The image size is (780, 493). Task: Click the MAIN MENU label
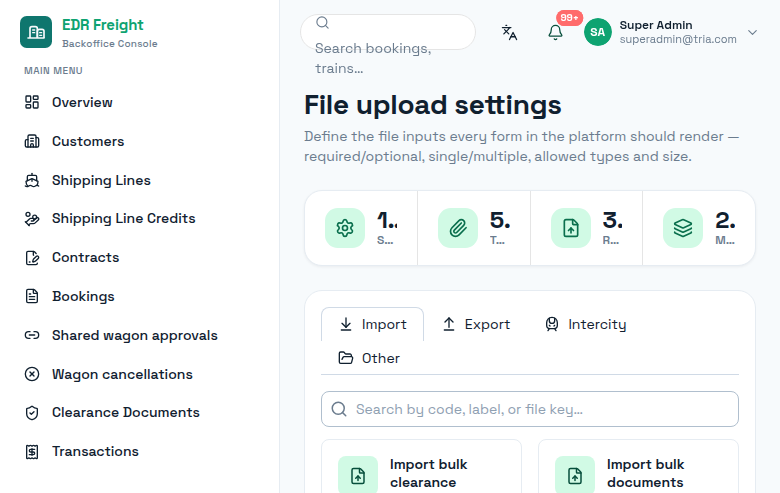[x=53, y=71]
